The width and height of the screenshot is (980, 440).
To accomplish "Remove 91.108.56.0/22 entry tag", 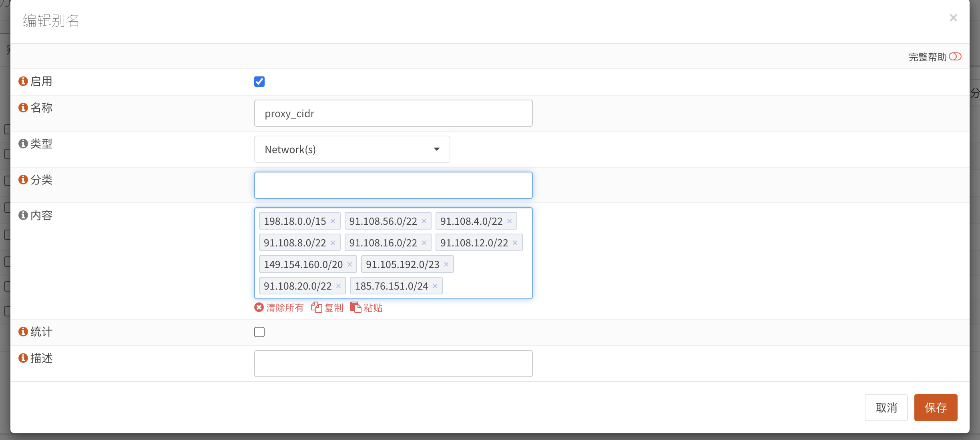I will [424, 221].
